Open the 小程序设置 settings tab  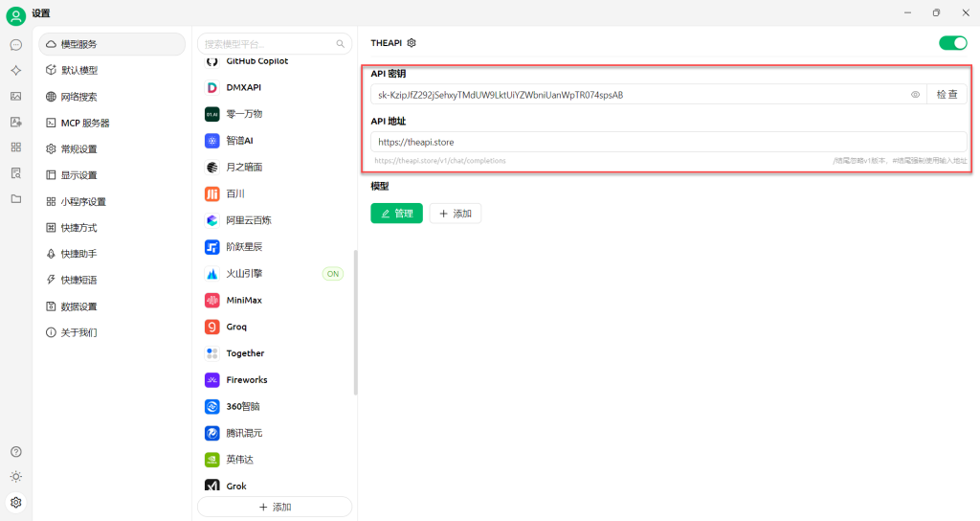112,201
